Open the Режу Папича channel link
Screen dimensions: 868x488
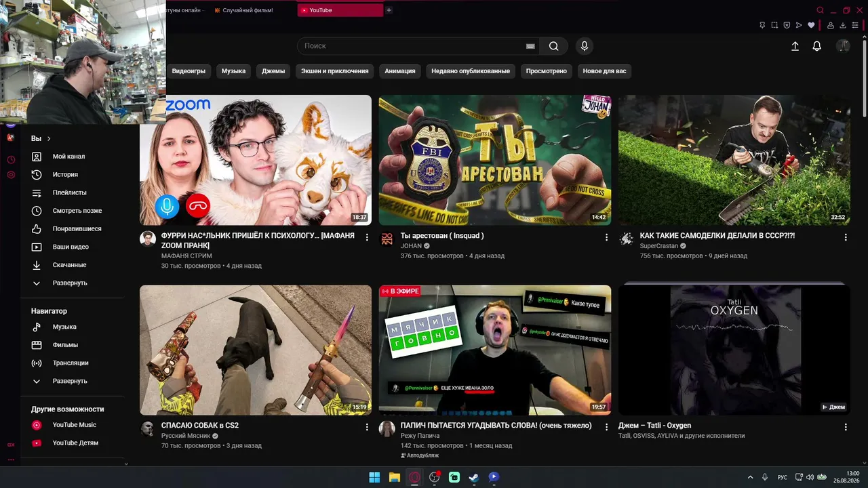(x=420, y=436)
